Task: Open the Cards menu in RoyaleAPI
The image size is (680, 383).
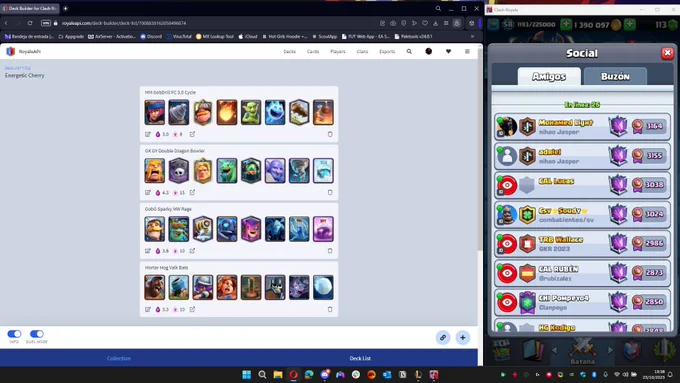Action: click(313, 51)
